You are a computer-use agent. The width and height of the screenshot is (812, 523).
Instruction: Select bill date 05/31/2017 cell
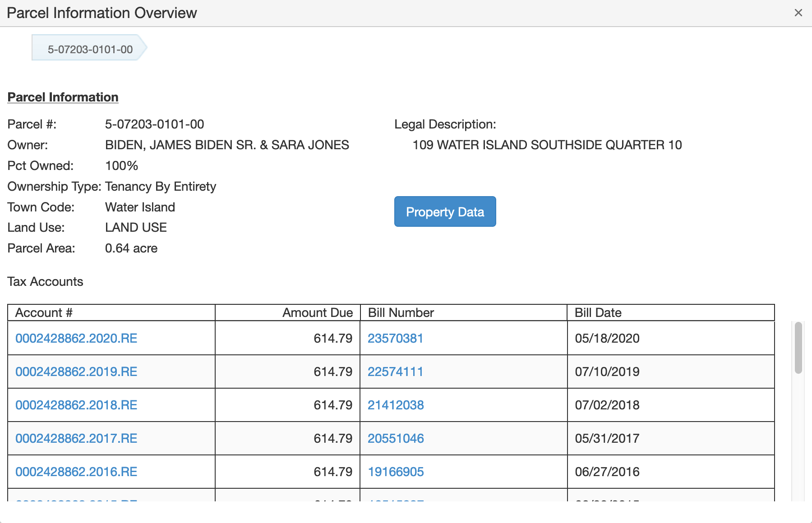[x=671, y=438]
